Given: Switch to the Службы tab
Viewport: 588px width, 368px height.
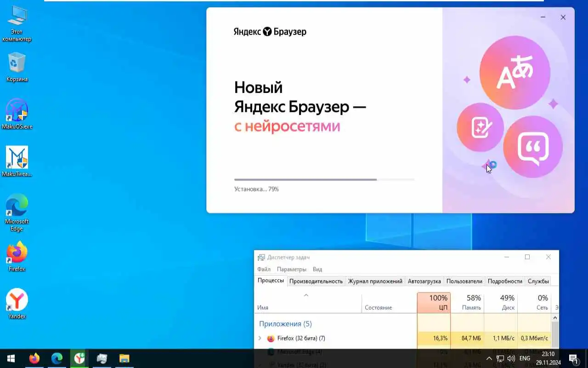Looking at the screenshot, I should [x=538, y=281].
